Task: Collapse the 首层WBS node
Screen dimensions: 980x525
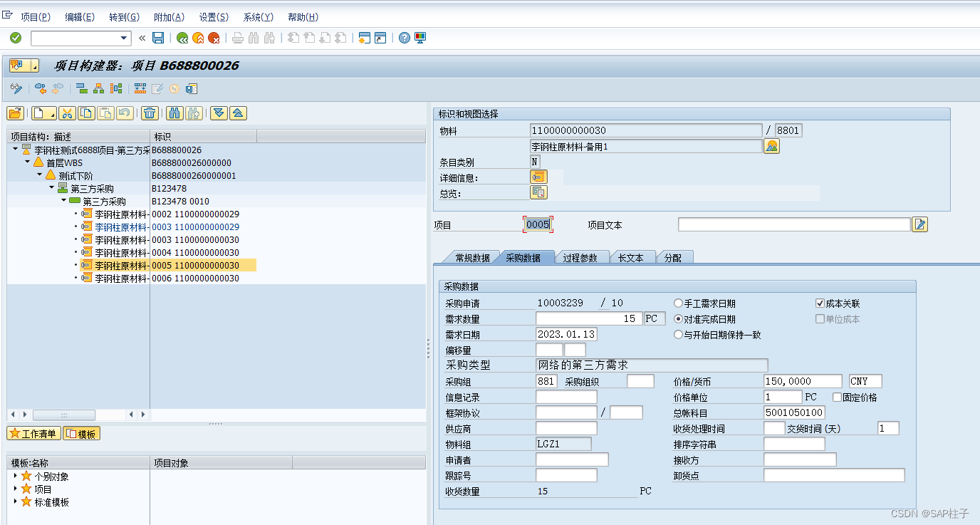Action: click(27, 162)
